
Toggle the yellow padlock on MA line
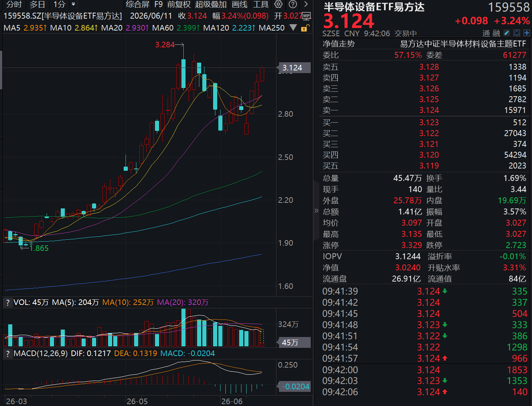coord(305,28)
